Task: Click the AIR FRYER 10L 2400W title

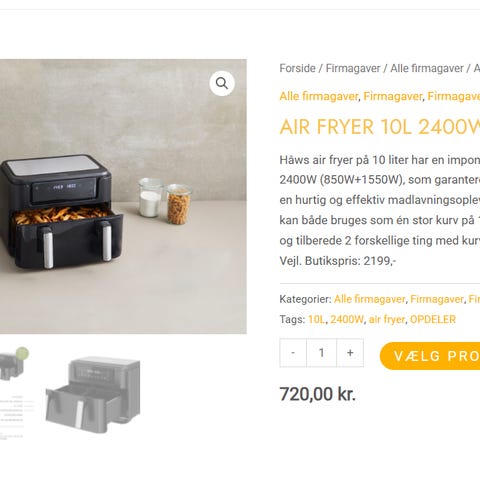Action: click(380, 127)
